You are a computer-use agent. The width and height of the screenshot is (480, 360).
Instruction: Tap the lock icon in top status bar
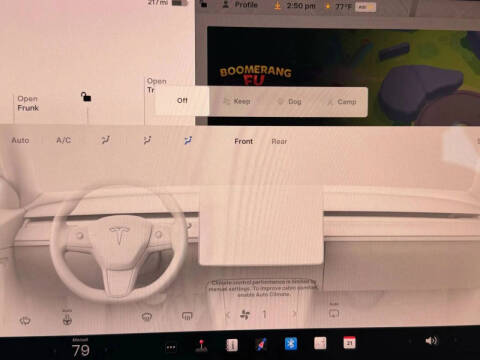click(203, 4)
